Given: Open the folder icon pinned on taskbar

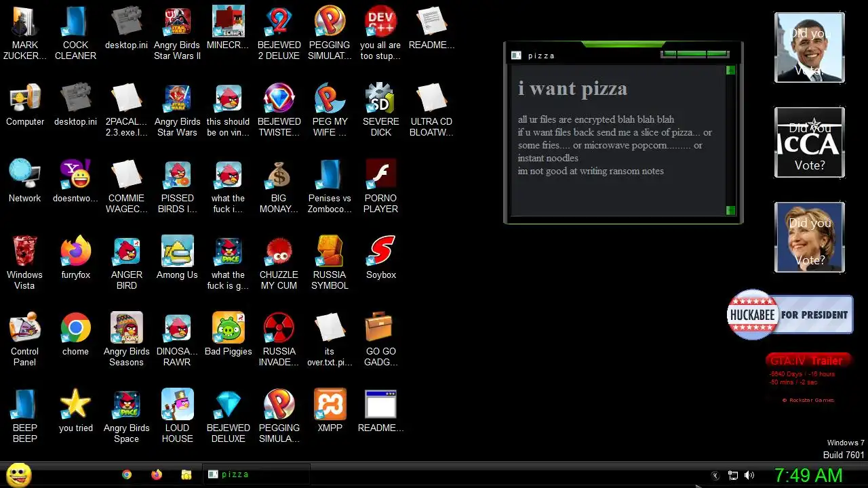Looking at the screenshot, I should 186,475.
